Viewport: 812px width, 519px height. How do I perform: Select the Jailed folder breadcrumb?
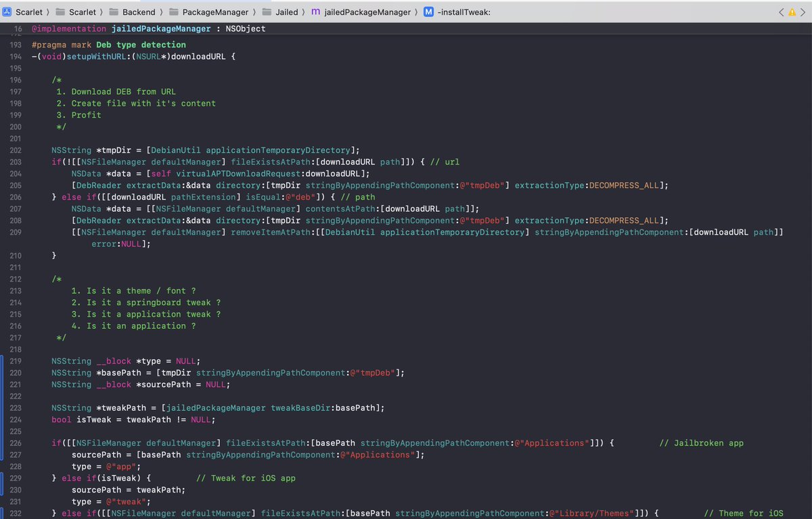tap(279, 12)
